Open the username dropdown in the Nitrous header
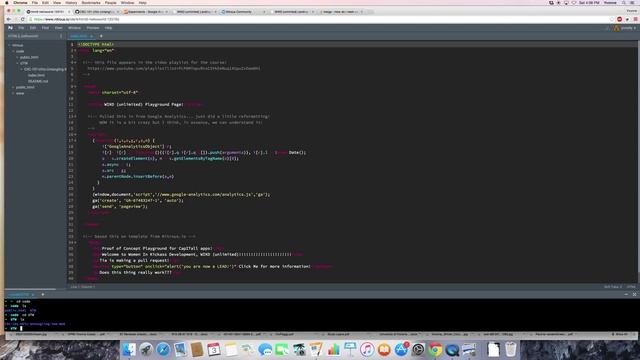 (629, 28)
